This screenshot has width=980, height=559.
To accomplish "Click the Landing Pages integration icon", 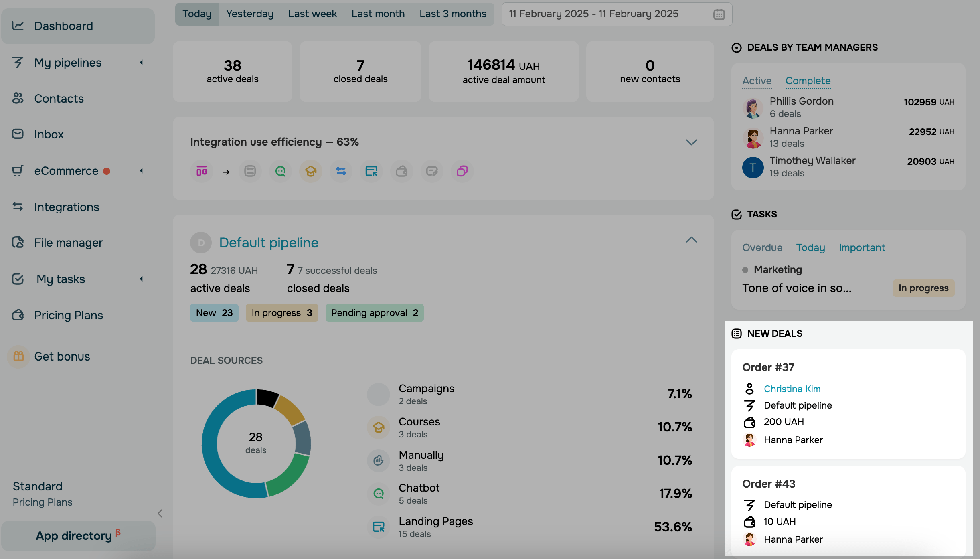I will [371, 172].
